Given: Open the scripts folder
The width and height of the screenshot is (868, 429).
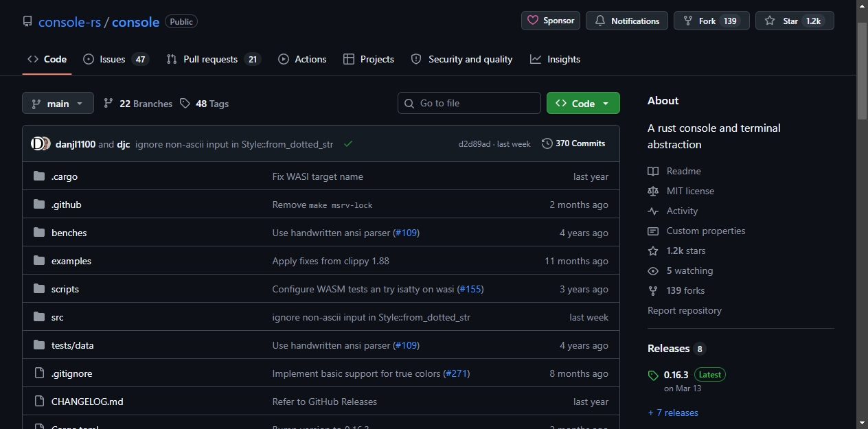Looking at the screenshot, I should click(65, 289).
